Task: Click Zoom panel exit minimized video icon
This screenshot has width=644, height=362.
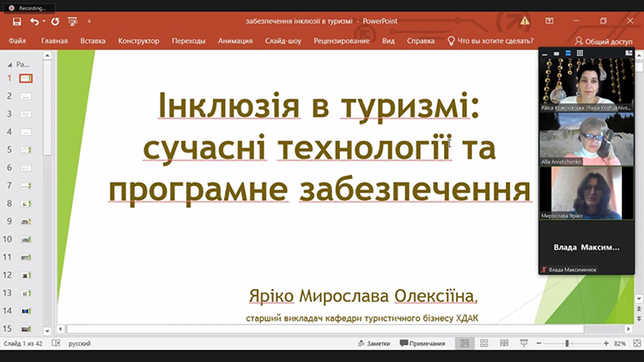Action: 629,53
